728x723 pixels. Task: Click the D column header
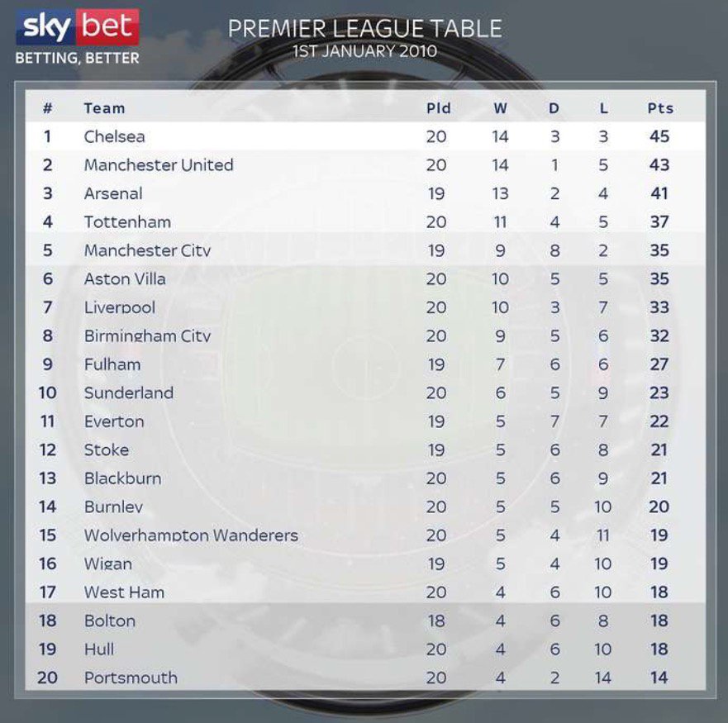point(554,108)
